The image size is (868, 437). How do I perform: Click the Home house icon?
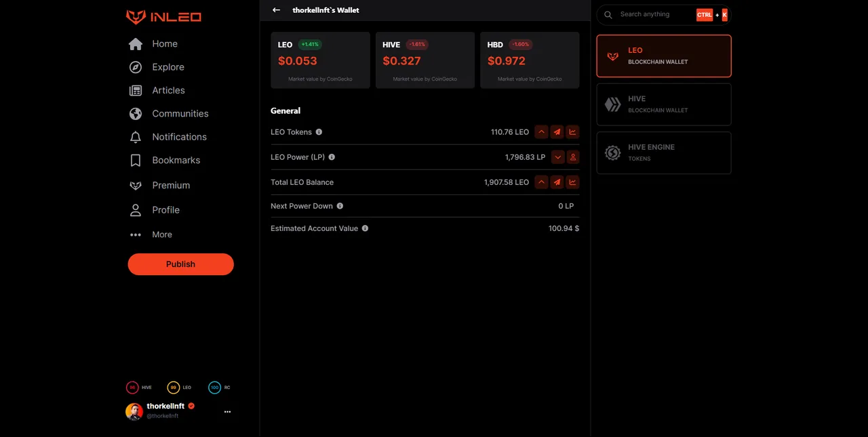136,44
